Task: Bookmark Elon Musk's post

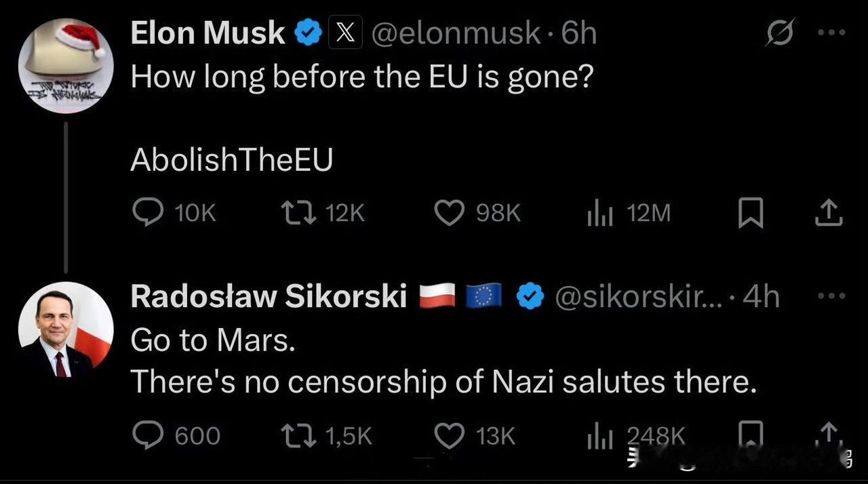Action: click(x=751, y=214)
